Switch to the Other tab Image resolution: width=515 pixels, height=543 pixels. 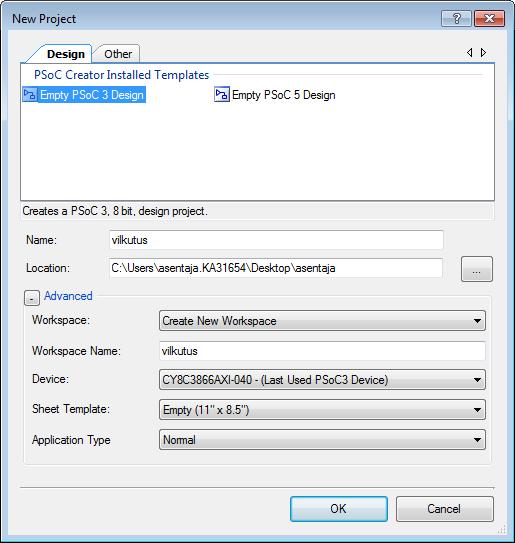tap(118, 54)
